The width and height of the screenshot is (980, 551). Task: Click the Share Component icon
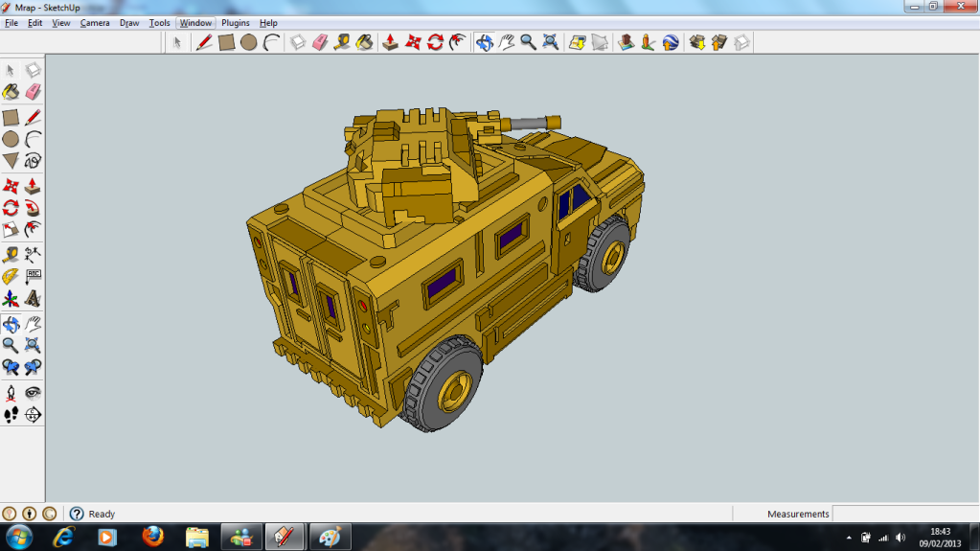click(741, 42)
